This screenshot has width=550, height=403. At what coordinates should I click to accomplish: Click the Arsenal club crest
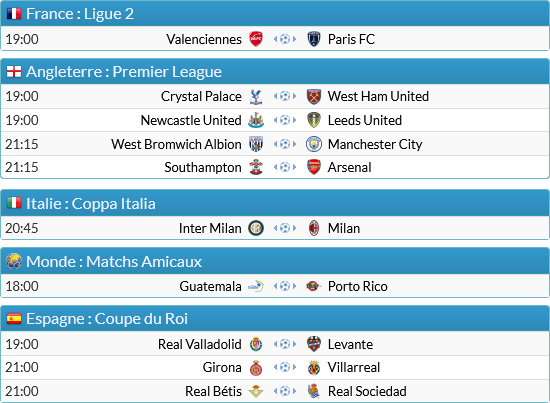coord(314,167)
